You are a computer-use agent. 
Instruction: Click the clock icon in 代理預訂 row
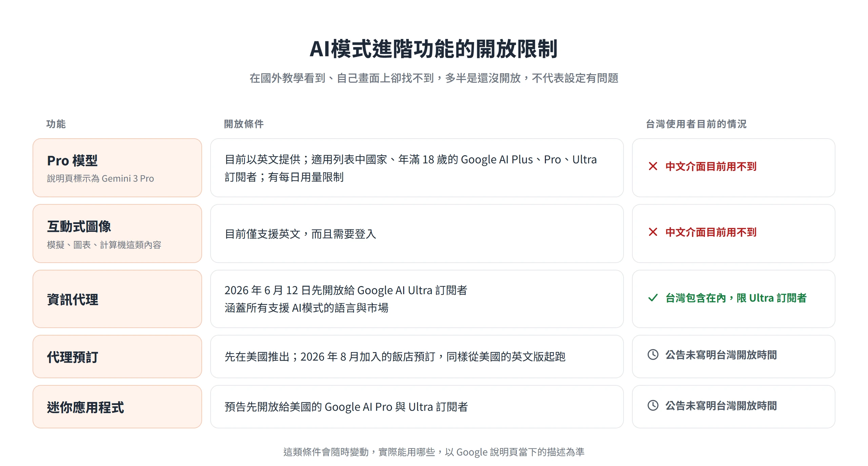pos(653,354)
